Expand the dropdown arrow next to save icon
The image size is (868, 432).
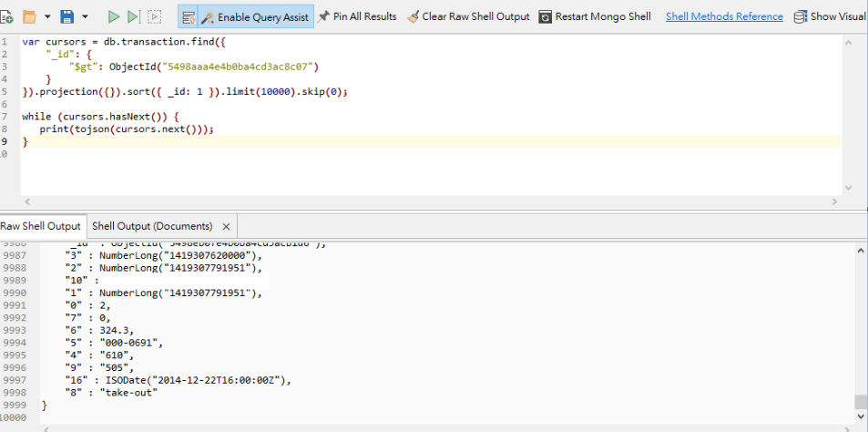tap(85, 16)
